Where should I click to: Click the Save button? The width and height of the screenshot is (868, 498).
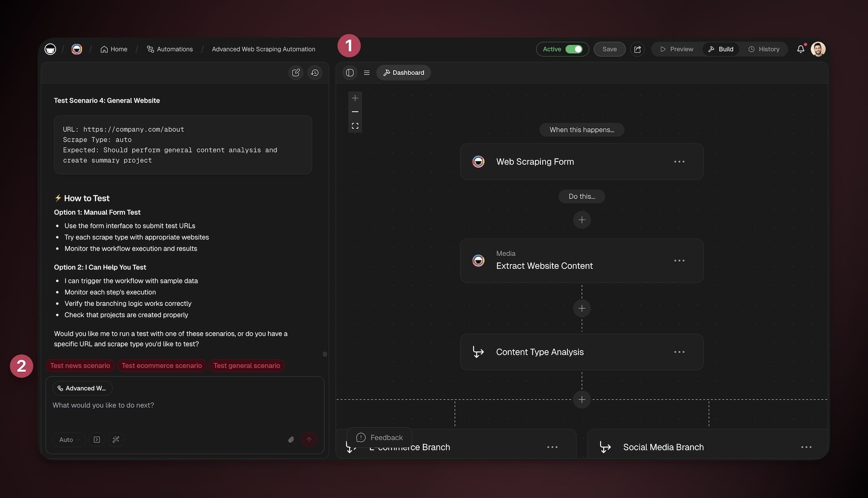tap(610, 49)
